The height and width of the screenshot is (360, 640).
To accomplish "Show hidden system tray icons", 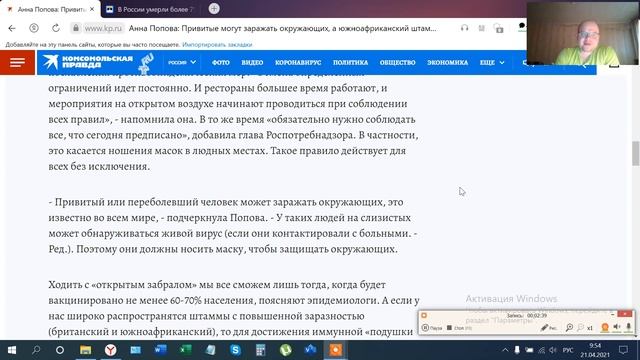I will pos(505,350).
